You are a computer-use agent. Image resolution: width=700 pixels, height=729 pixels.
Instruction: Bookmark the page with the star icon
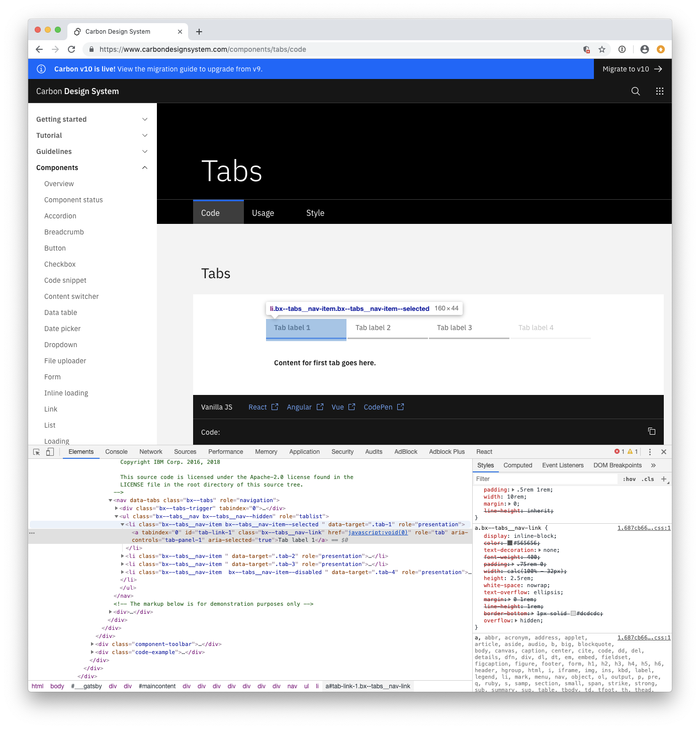[x=601, y=49]
